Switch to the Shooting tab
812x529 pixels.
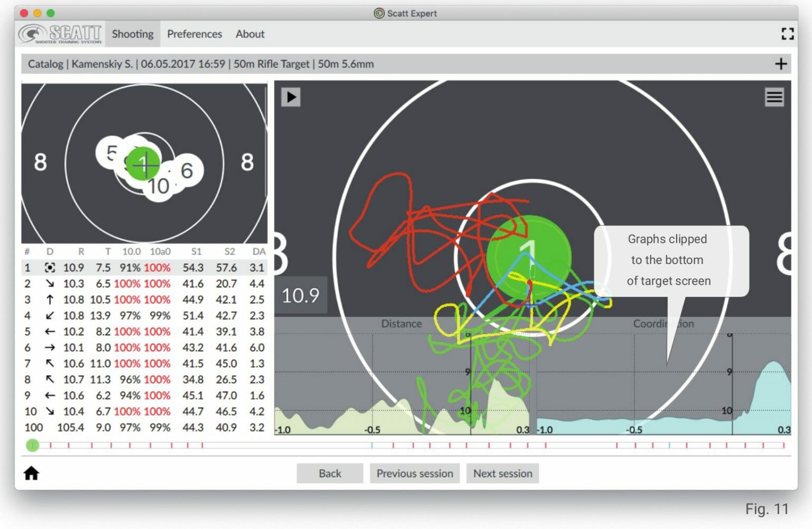(x=132, y=33)
